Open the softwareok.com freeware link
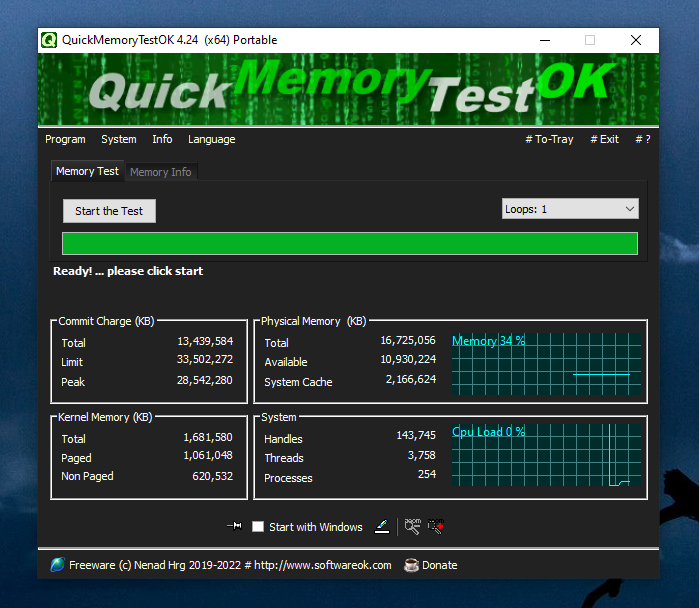The image size is (699, 608). click(230, 565)
